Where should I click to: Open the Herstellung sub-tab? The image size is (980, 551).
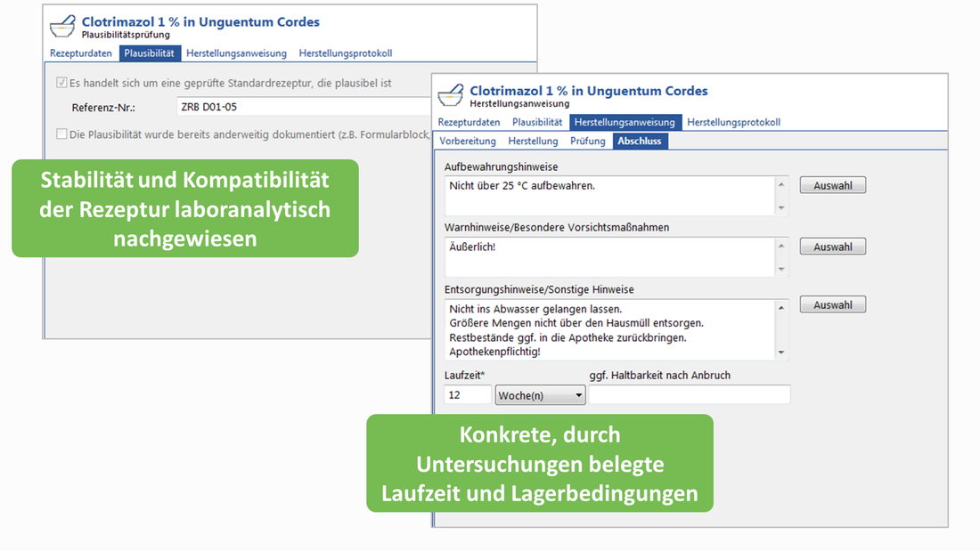point(533,142)
